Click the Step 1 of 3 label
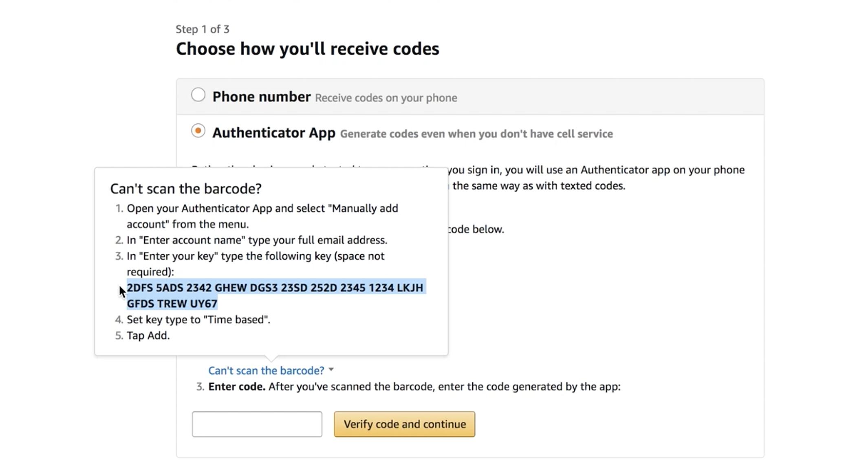Viewport: 868px width, 475px height. point(203,29)
